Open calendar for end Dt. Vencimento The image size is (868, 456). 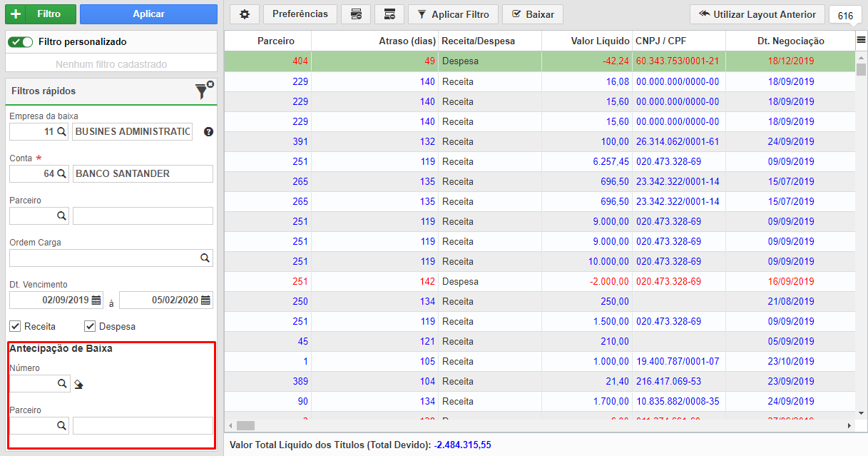(x=205, y=300)
